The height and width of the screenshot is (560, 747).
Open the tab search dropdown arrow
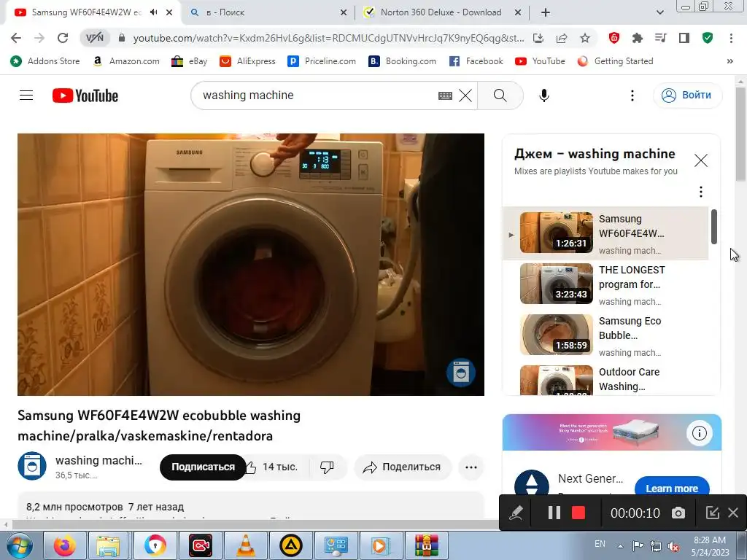click(x=659, y=12)
